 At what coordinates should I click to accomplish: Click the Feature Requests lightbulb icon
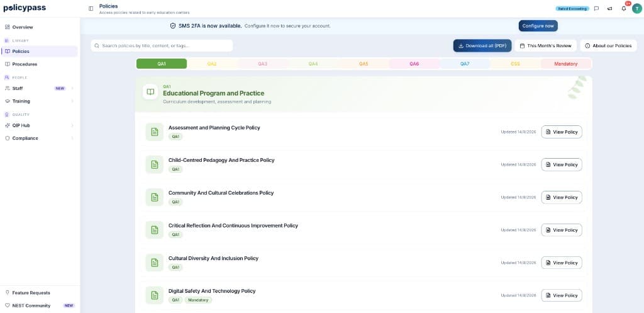[x=8, y=293]
